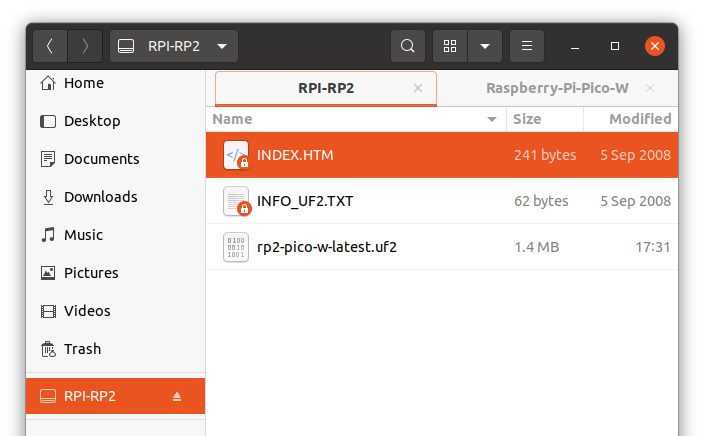
Task: Select the INFO_UF2.TXT file name
Action: 305,201
